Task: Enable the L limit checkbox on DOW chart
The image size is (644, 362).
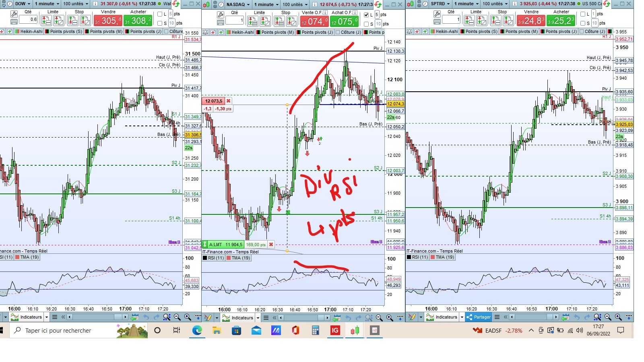Action: click(160, 14)
